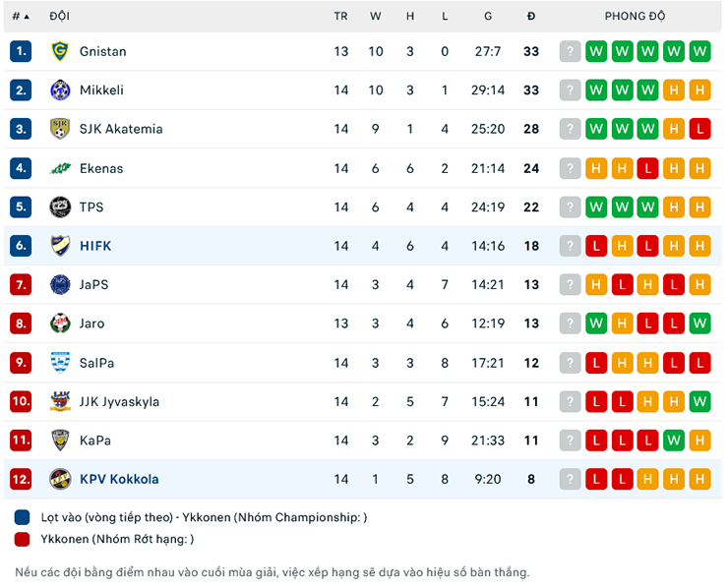
Task: Sort standings by Đ points column
Action: [x=531, y=16]
